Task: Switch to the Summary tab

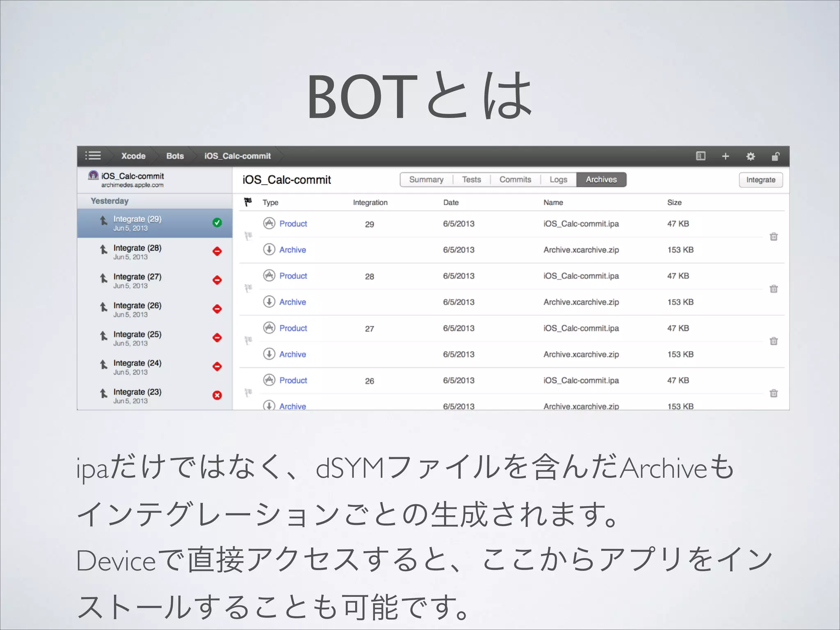Action: (x=426, y=180)
